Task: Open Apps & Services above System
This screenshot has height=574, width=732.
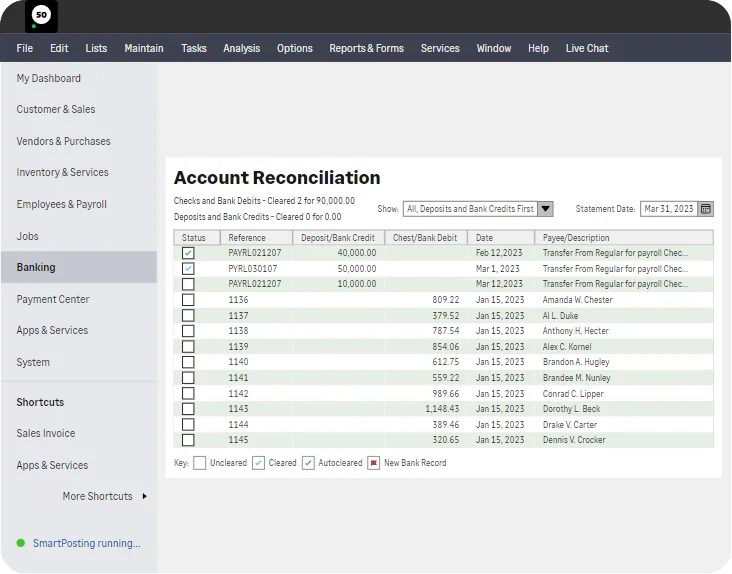Action: [52, 330]
